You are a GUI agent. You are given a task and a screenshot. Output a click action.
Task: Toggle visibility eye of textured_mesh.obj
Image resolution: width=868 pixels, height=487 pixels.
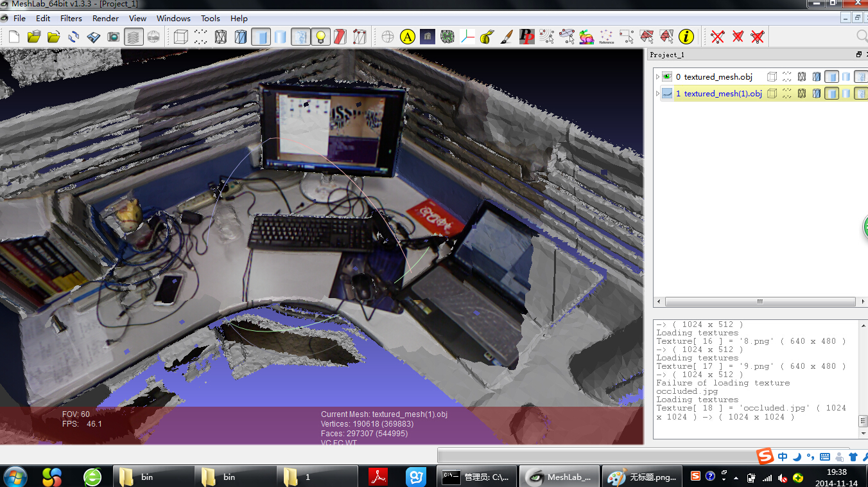pyautogui.click(x=667, y=76)
